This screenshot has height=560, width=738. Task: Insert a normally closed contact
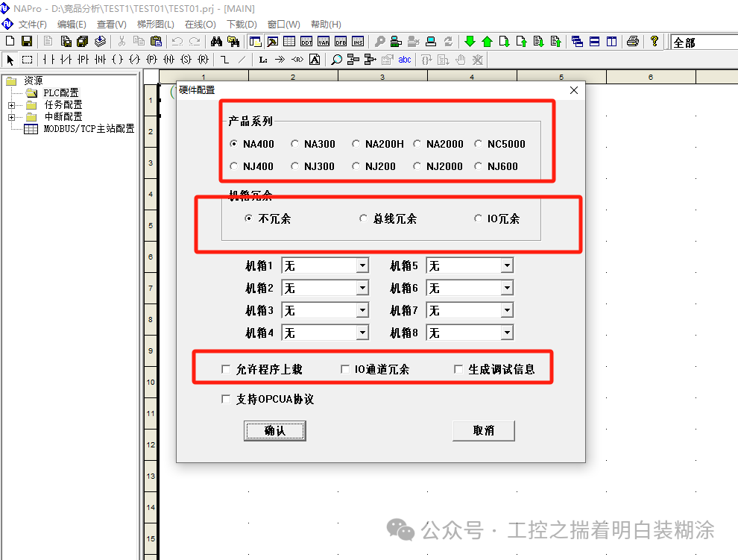[x=66, y=60]
